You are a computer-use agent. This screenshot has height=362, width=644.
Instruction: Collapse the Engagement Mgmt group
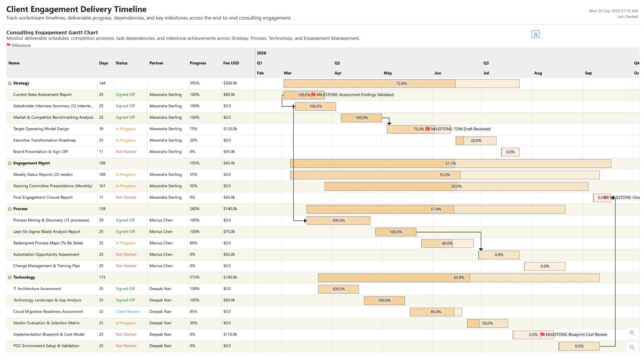tap(10, 163)
